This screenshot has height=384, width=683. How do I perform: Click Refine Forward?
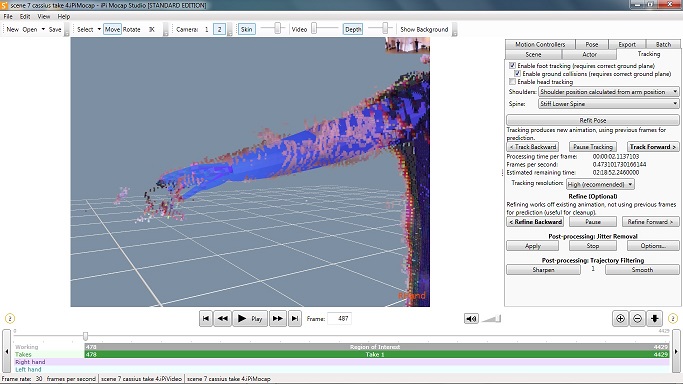(x=650, y=222)
